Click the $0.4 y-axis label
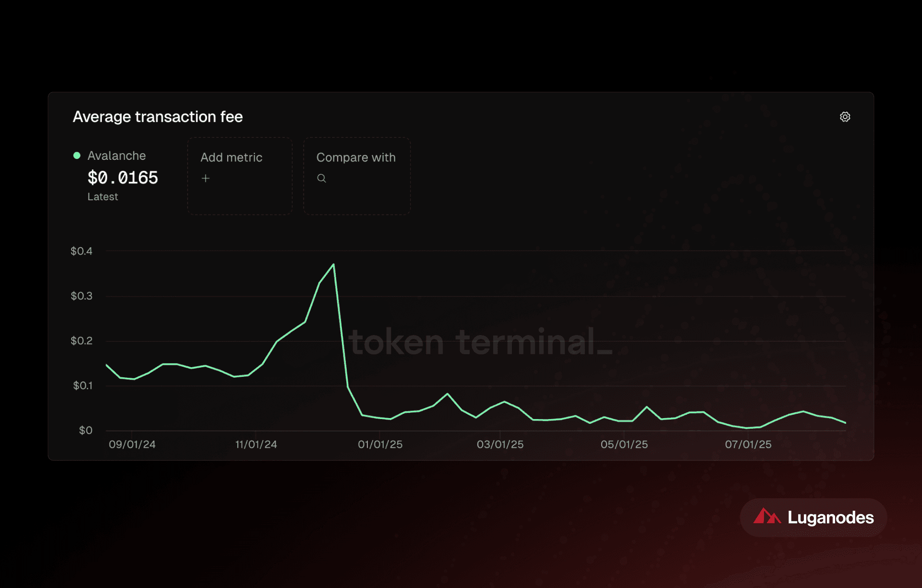Viewport: 922px width, 588px height. tap(82, 251)
